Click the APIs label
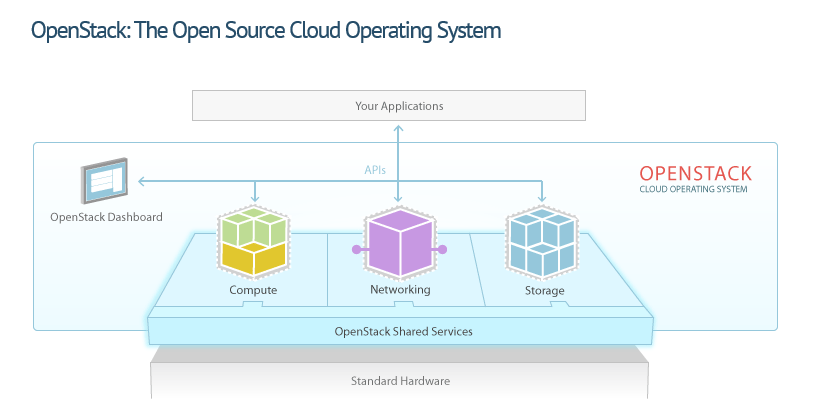The image size is (821, 419). (375, 170)
